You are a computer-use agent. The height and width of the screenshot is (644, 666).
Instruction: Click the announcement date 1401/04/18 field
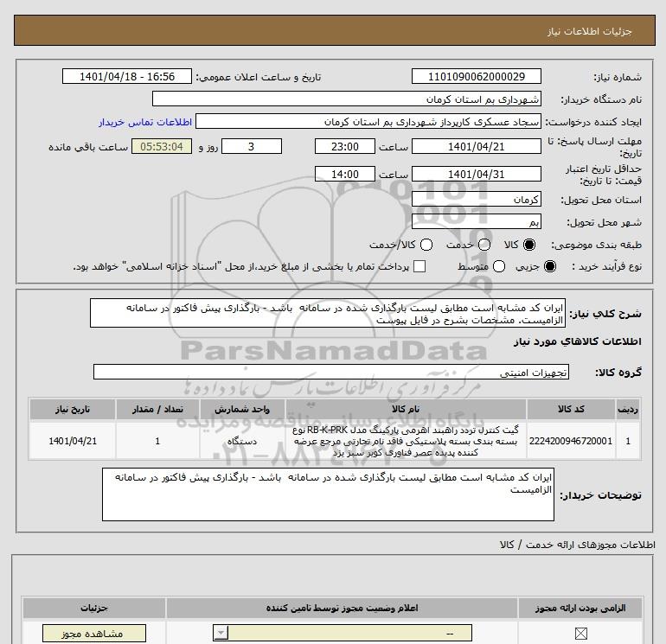127,76
